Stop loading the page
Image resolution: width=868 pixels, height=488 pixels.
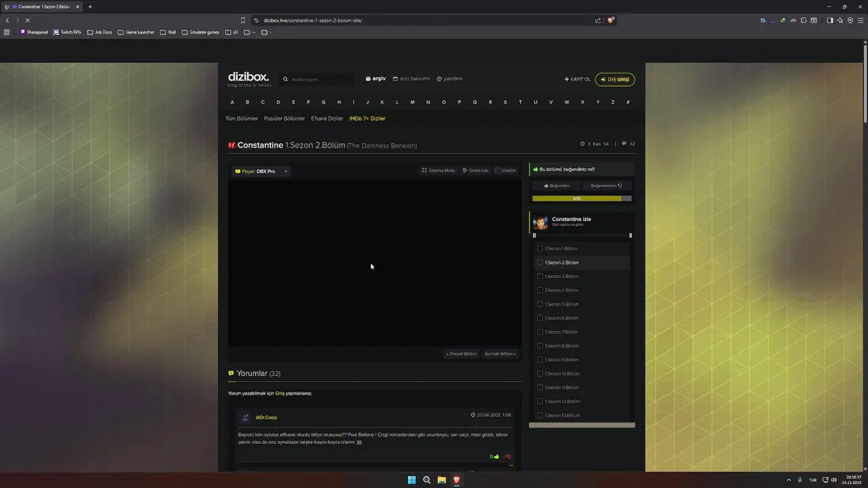tap(27, 20)
